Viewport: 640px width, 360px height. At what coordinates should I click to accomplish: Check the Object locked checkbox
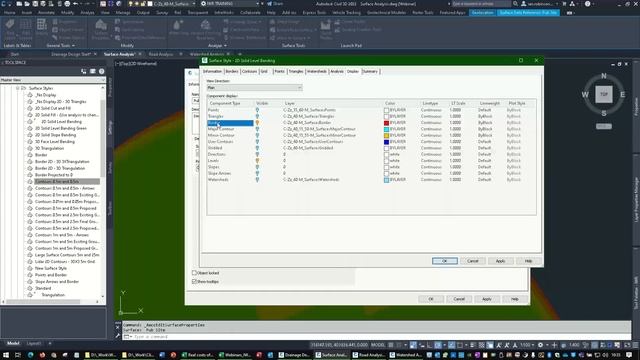[194, 273]
